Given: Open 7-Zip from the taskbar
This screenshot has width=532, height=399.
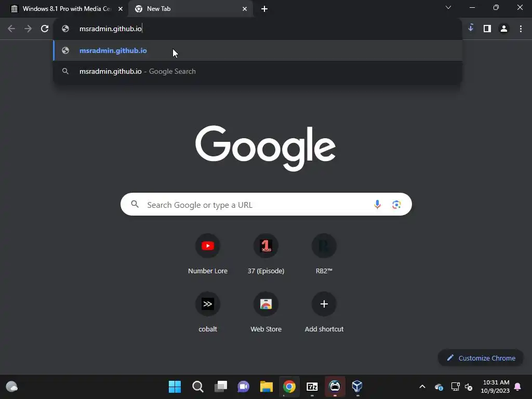Looking at the screenshot, I should pyautogui.click(x=312, y=387).
